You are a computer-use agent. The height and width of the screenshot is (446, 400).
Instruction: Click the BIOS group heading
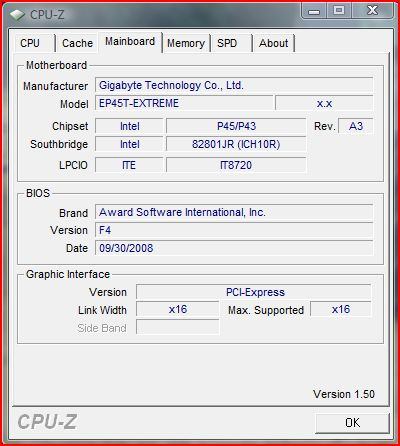pyautogui.click(x=38, y=193)
